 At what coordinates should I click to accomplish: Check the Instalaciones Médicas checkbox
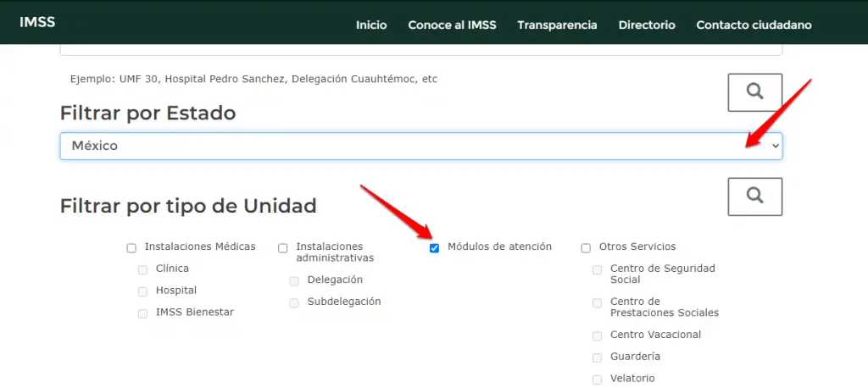click(x=131, y=248)
